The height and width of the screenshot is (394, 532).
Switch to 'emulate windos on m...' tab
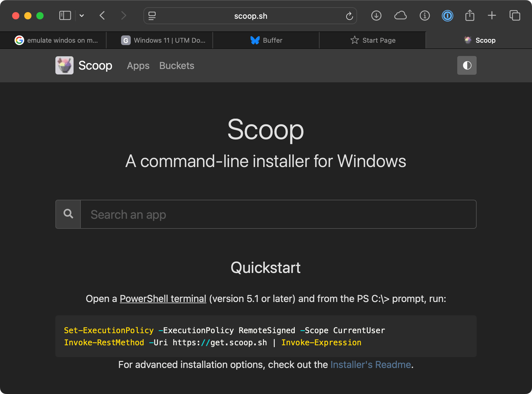53,40
